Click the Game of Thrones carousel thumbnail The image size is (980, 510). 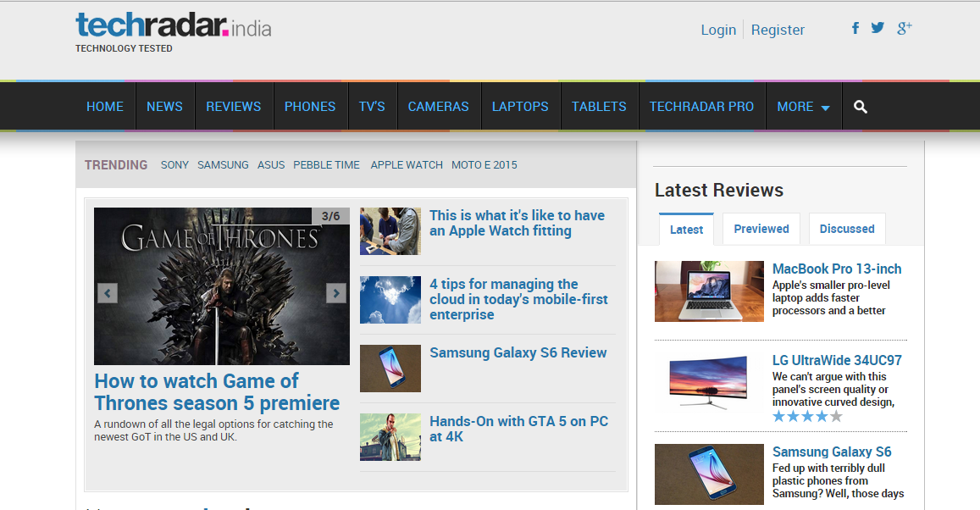(x=220, y=285)
